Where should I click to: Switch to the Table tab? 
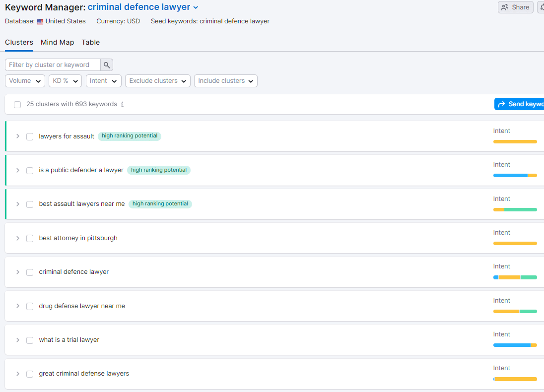coord(90,43)
